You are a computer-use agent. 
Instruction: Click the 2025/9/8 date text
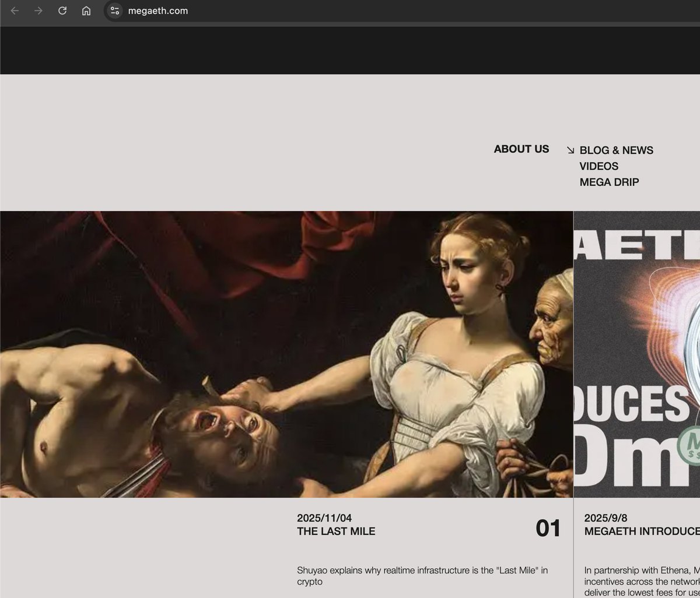pyautogui.click(x=605, y=518)
